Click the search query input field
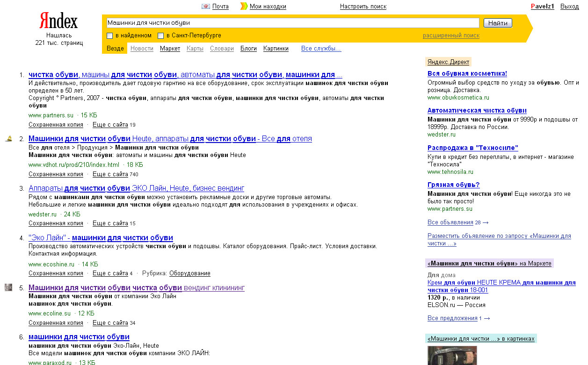The image size is (588, 365). coord(292,22)
